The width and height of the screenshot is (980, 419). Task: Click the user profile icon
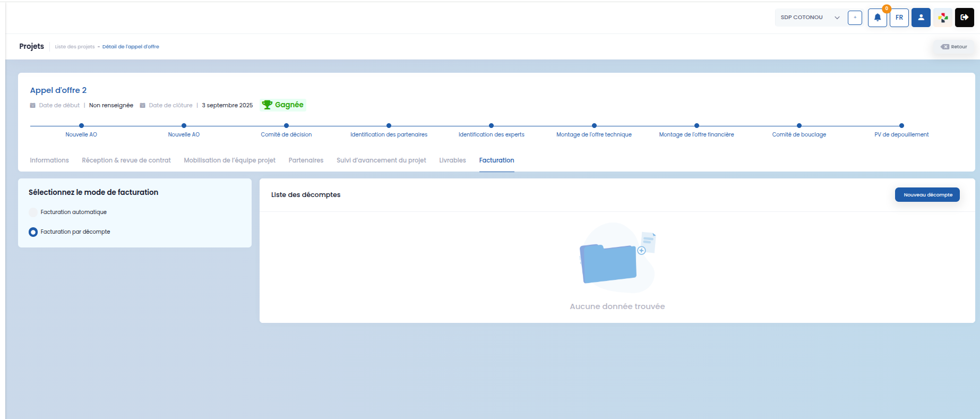pyautogui.click(x=921, y=18)
